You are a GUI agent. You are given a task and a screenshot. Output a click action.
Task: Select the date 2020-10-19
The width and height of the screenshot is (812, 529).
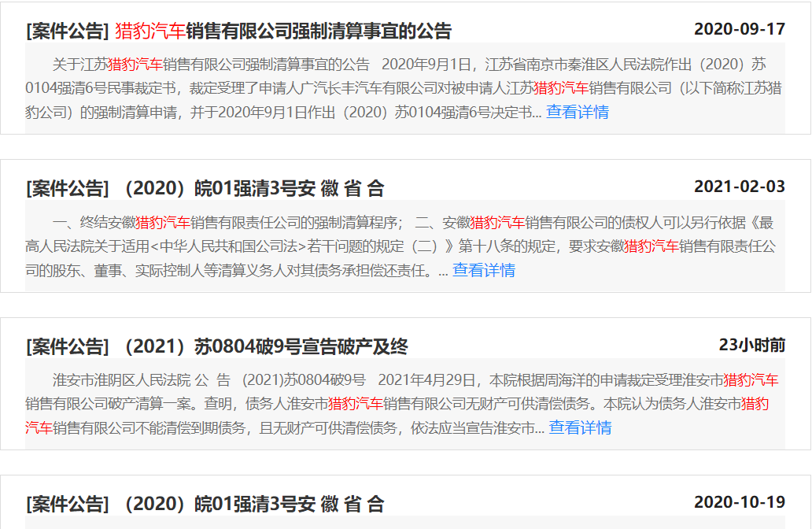coord(740,502)
